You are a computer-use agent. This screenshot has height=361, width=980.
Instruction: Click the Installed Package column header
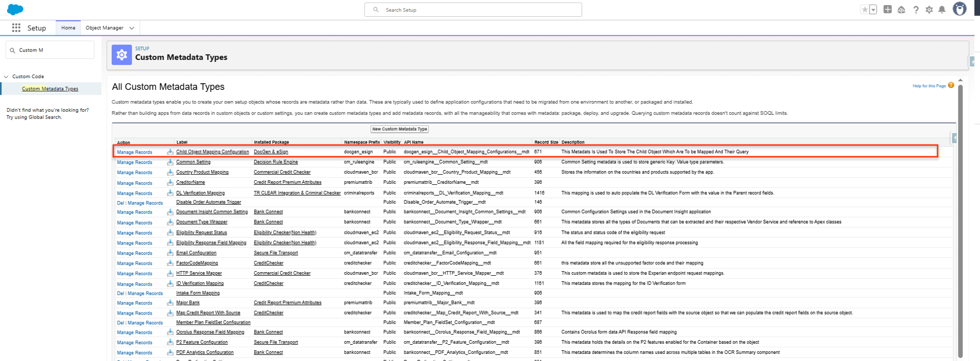click(x=271, y=142)
